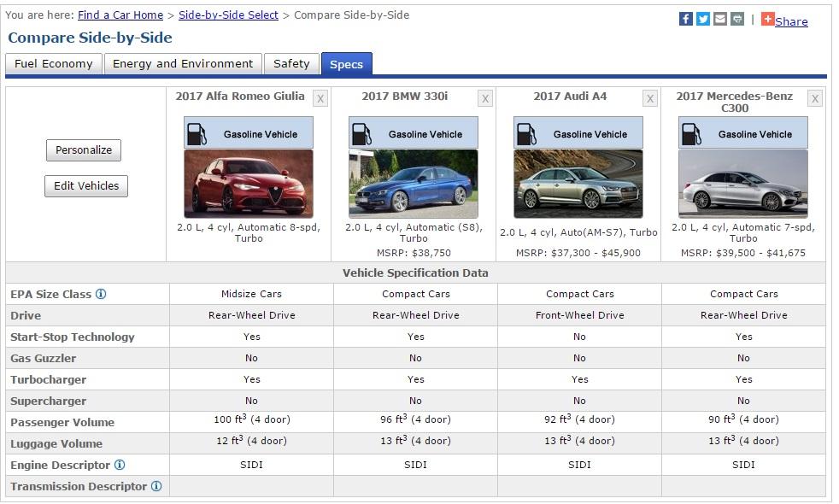Viewport: 839px width, 504px height.
Task: Click gas pump icon for Alfa Romeo Giulia
Action: coord(197,133)
